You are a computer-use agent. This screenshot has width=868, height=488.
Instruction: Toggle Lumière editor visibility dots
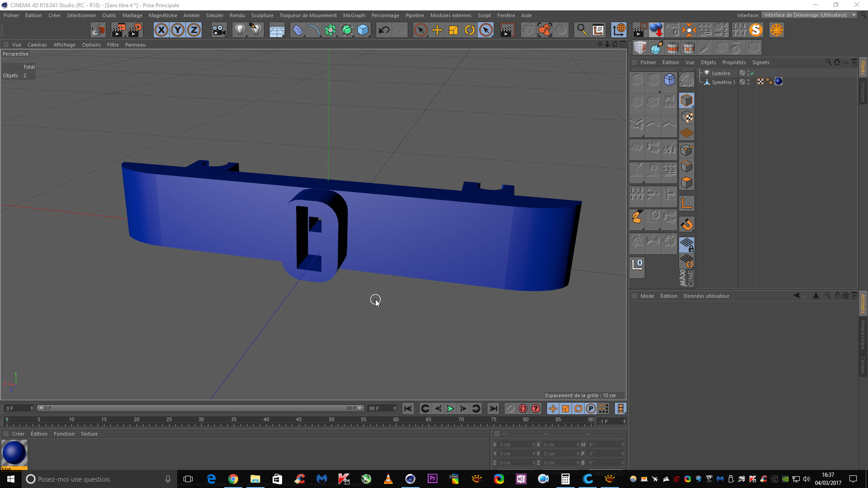pyautogui.click(x=749, y=73)
